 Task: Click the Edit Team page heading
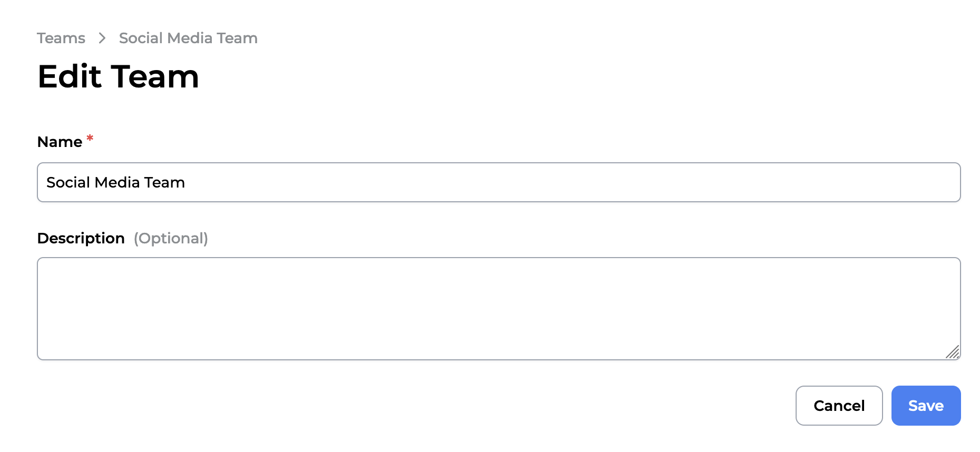(118, 76)
